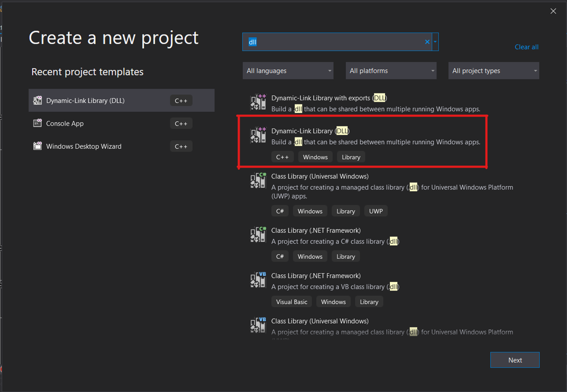
Task: Open the All project types dropdown
Action: point(494,71)
